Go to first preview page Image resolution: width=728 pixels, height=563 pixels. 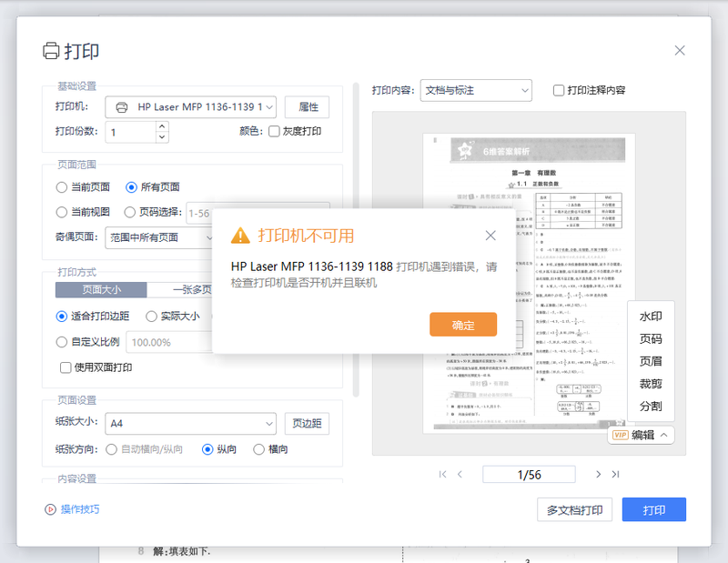[x=442, y=474]
